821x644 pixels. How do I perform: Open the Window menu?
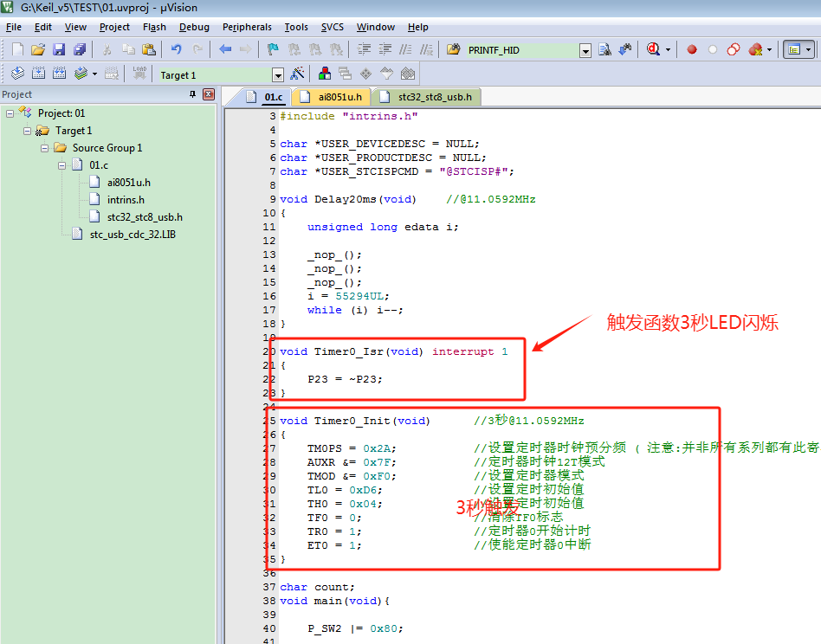pos(375,27)
